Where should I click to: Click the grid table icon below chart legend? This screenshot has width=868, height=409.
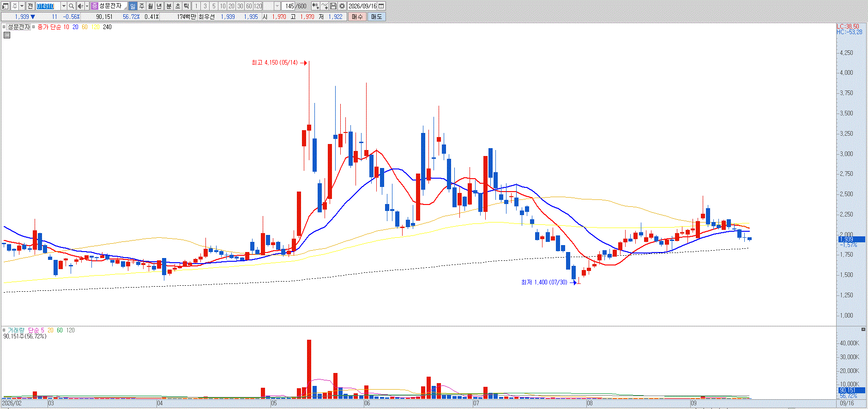pos(7,35)
